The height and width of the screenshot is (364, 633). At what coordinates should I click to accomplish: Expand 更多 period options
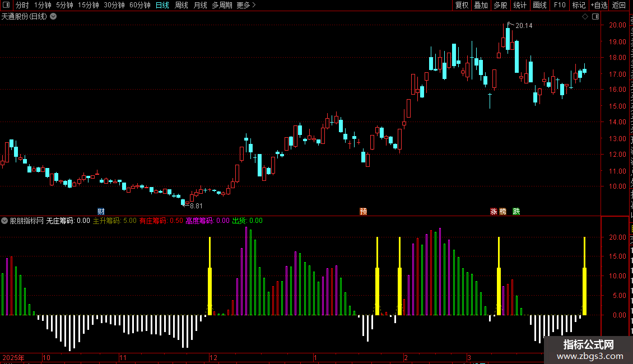coord(246,5)
